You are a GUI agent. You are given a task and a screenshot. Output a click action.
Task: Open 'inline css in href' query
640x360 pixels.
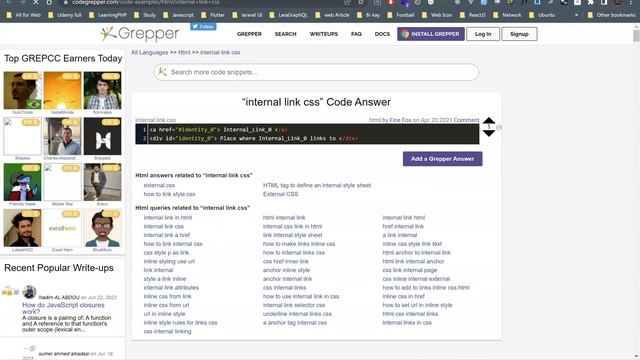(404, 296)
